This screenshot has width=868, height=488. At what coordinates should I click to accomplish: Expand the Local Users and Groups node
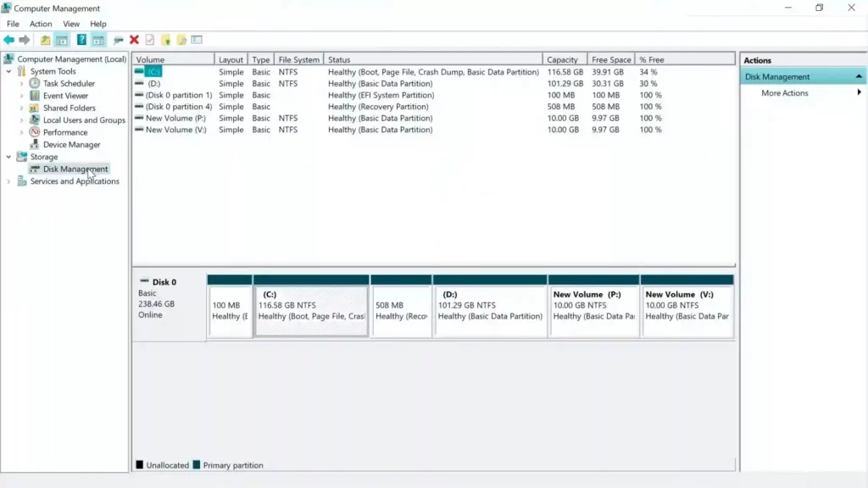point(21,120)
